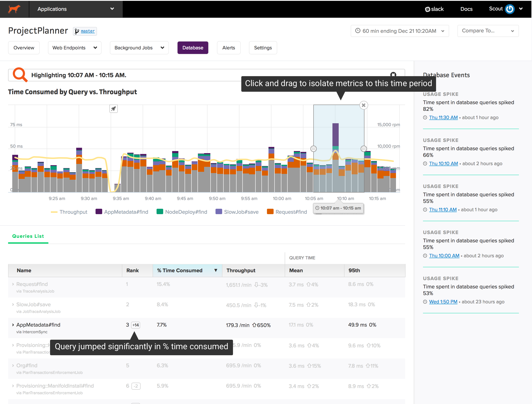The height and width of the screenshot is (404, 532).
Task: Click the +14 rank change badge
Action: 136,325
